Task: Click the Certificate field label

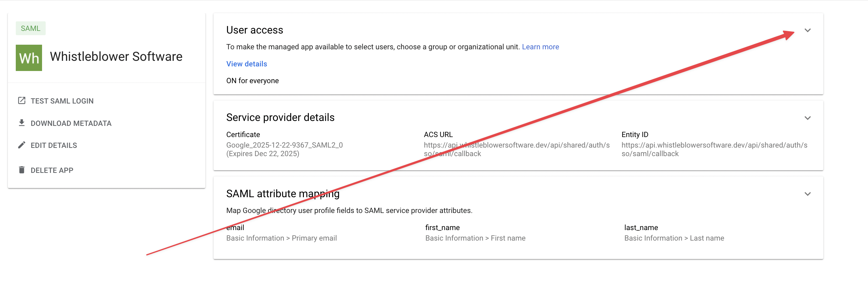Action: (243, 134)
